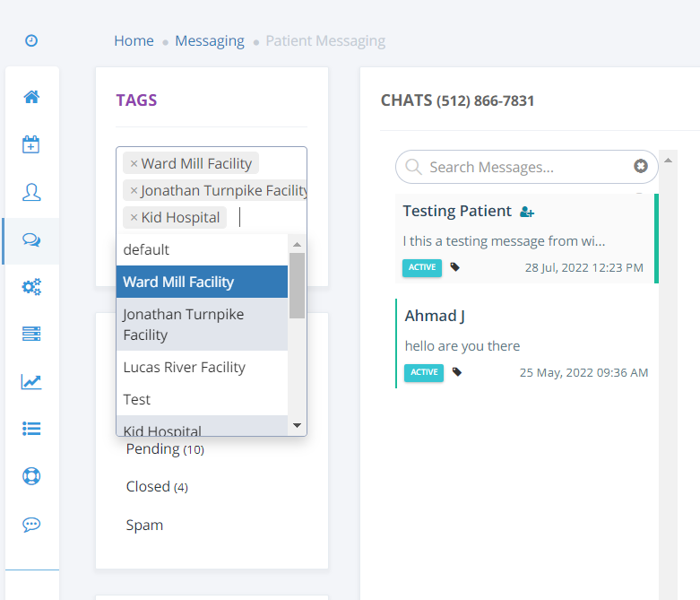Click the add-patient icon beside Testing Patient
The width and height of the screenshot is (700, 600).
[527, 212]
